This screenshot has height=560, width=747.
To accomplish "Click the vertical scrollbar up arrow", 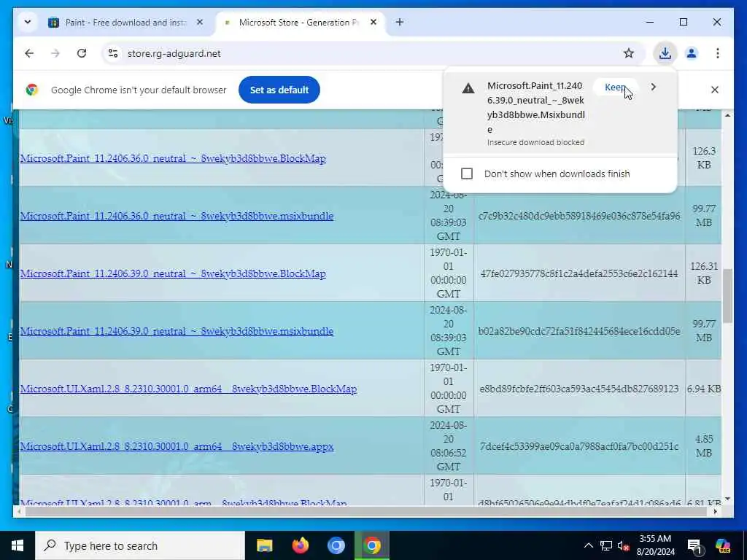I will [727, 115].
